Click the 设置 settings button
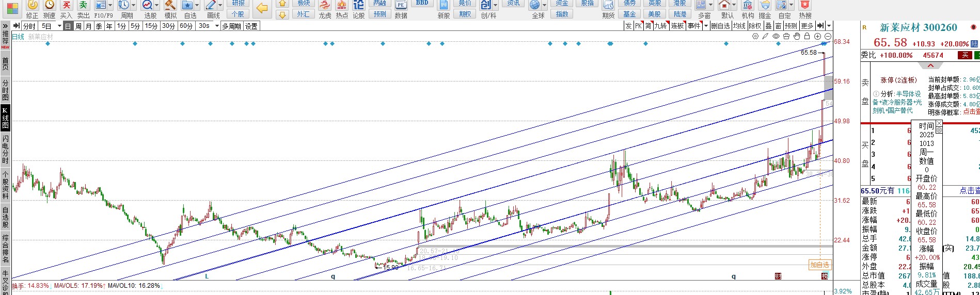The height and width of the screenshot is (295, 980). 251,26
